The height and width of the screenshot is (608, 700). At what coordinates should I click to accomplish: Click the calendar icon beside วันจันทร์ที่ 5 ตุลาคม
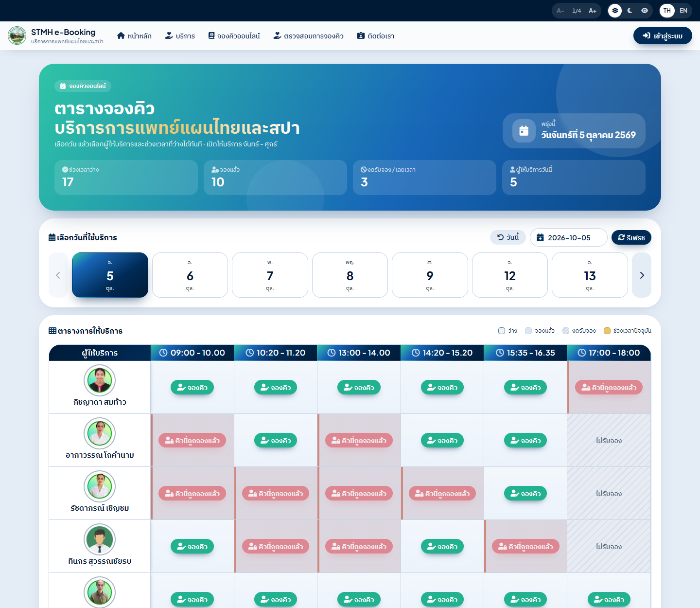[x=524, y=131]
